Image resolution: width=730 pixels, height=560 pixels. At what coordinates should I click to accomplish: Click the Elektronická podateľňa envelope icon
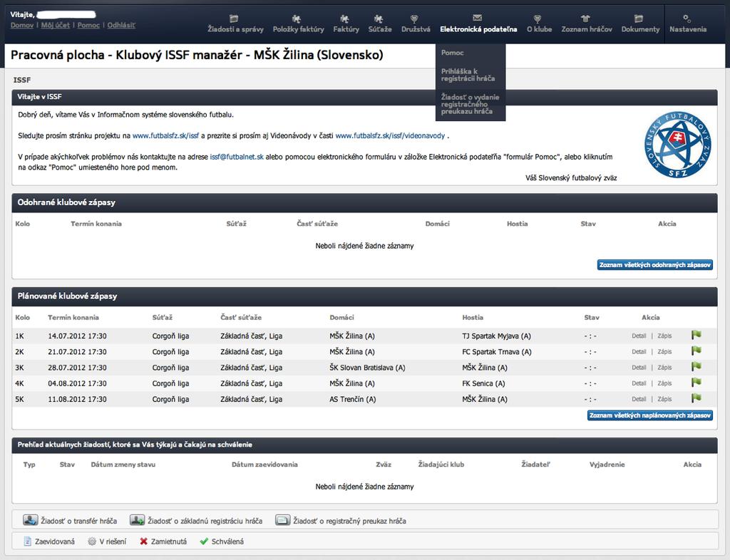tap(477, 18)
